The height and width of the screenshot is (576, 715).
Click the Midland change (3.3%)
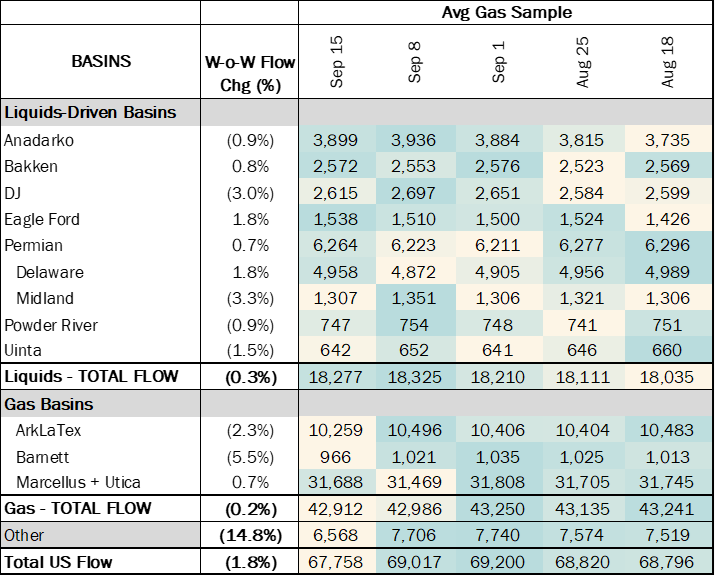click(x=250, y=299)
